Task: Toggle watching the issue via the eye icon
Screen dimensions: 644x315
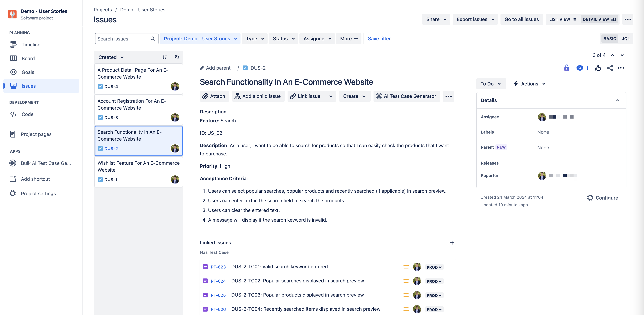Action: click(x=580, y=68)
